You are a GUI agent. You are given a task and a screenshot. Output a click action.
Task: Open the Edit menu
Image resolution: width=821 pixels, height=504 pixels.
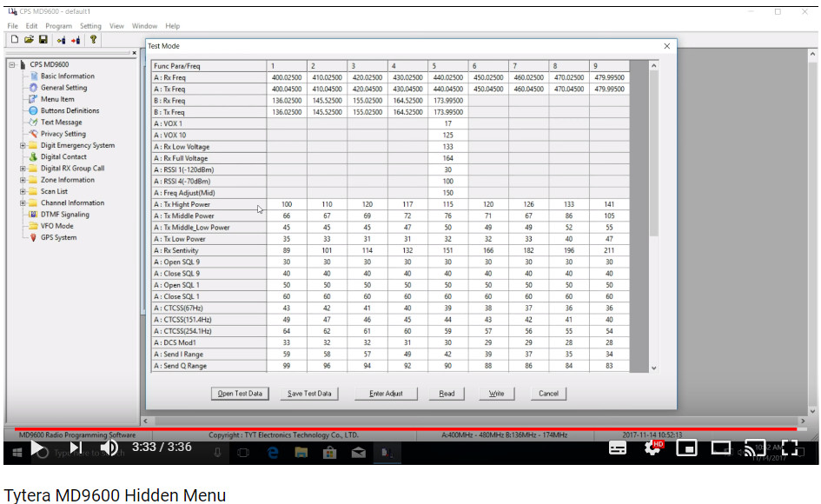point(31,26)
